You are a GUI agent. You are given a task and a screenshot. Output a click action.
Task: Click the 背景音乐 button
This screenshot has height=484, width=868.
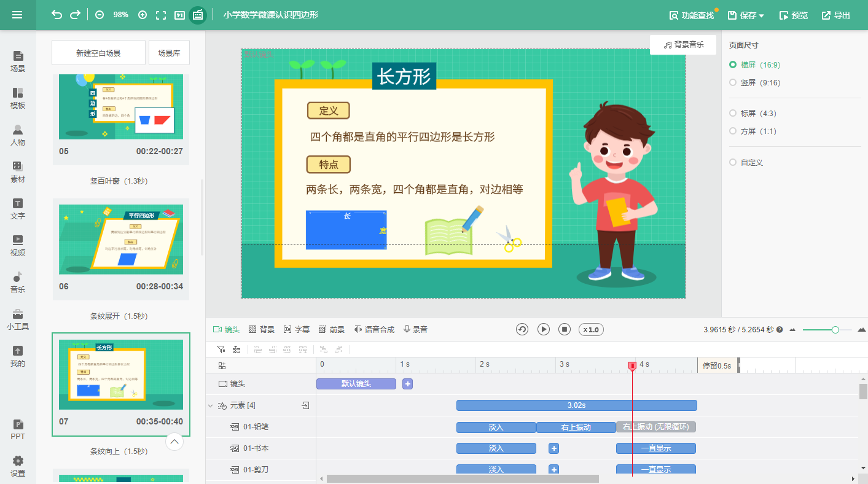[683, 45]
